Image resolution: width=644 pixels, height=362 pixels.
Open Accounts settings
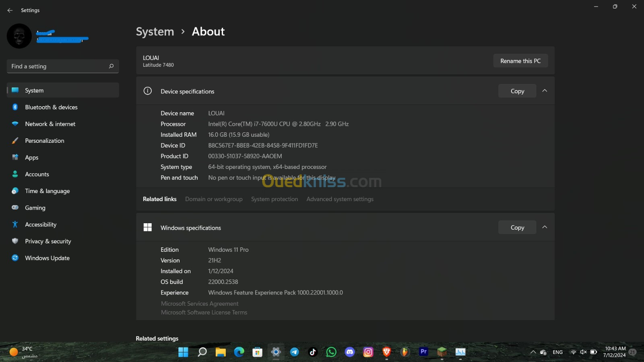pos(63,174)
